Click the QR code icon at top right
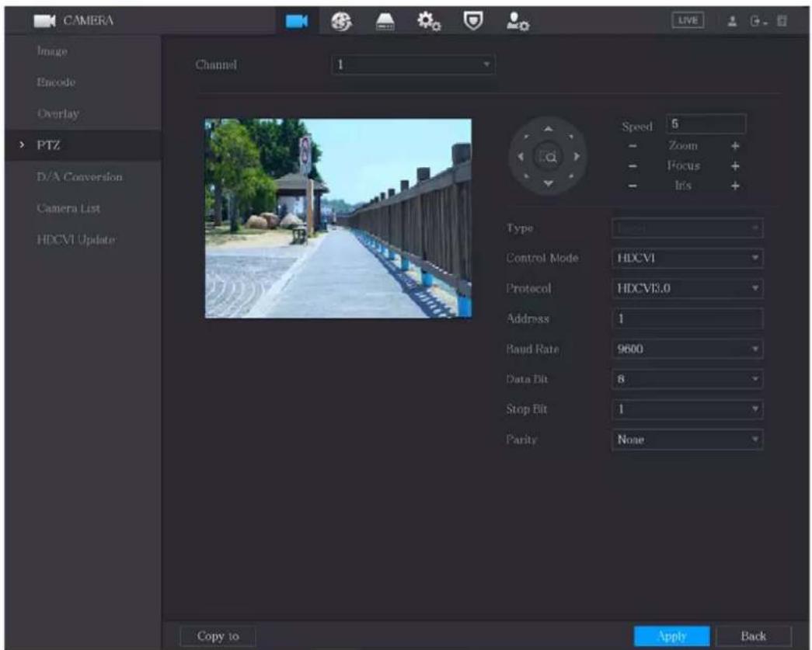Image resolution: width=812 pixels, height=650 pixels. point(782,21)
